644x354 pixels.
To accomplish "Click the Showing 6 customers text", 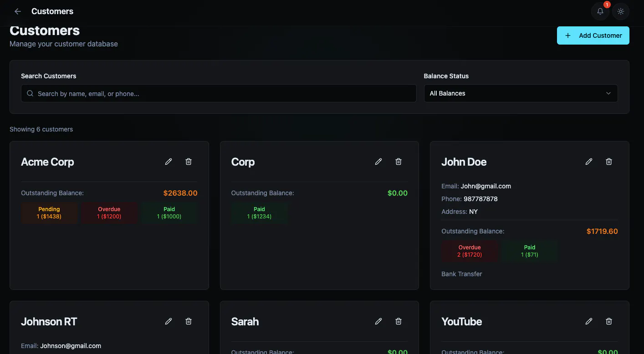I will tap(41, 129).
